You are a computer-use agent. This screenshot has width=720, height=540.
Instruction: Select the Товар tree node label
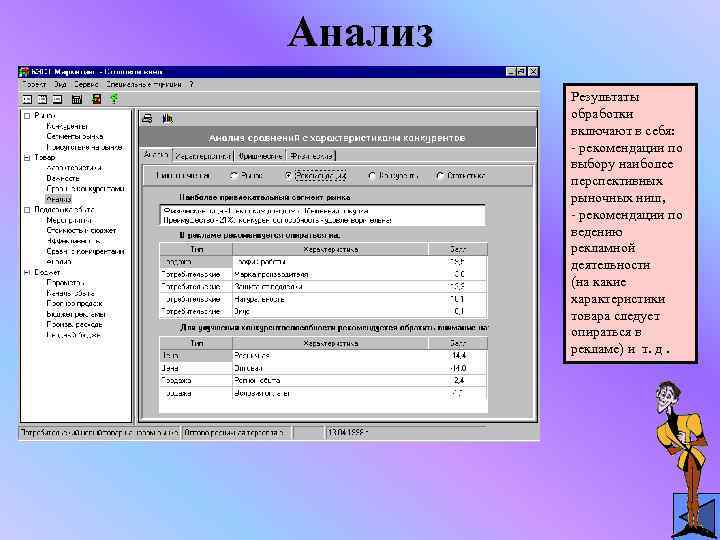tap(45, 158)
